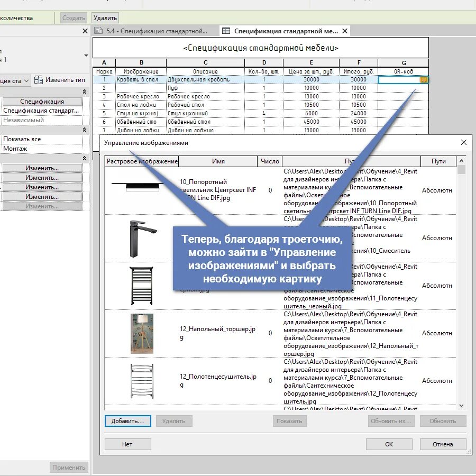Close the Спецификация стандартной ме... tab
476x476 pixels.
tap(345, 31)
